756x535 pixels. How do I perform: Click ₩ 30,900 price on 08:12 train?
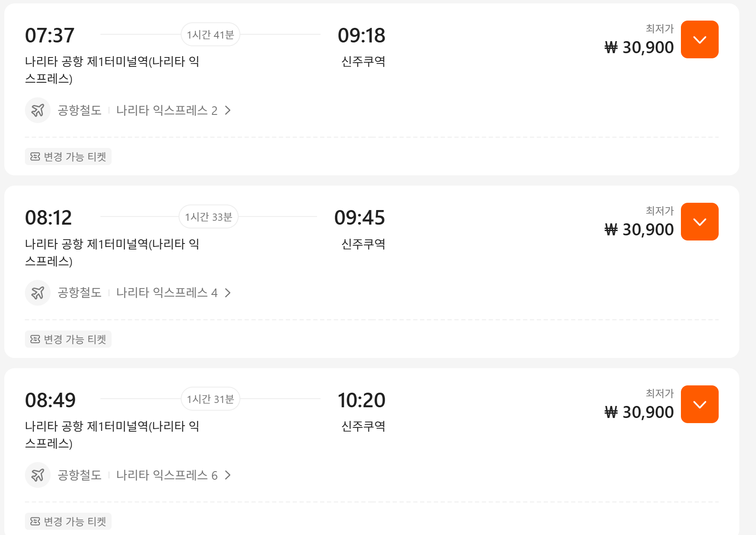[639, 230]
